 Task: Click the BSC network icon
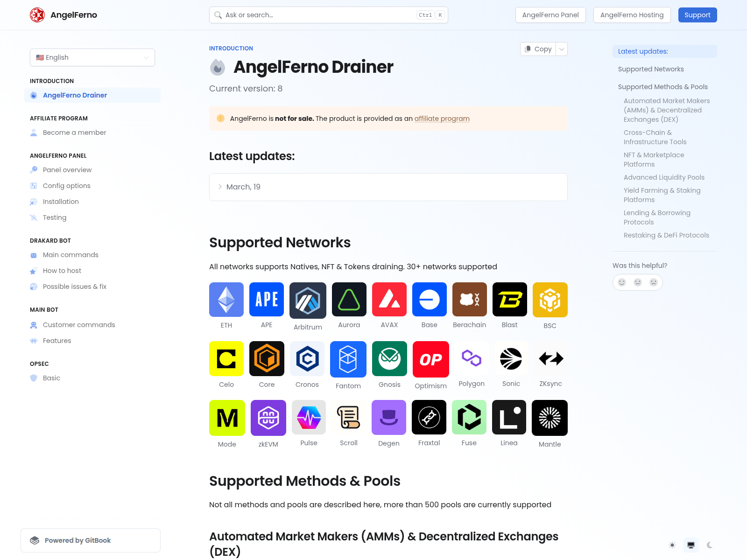click(x=550, y=300)
